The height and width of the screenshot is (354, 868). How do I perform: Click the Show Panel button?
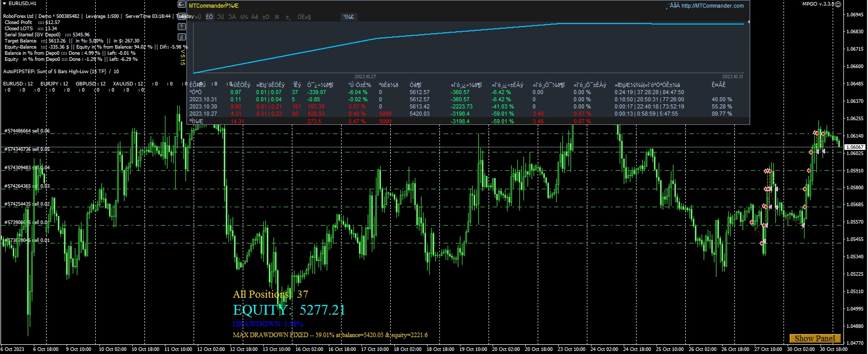[815, 338]
